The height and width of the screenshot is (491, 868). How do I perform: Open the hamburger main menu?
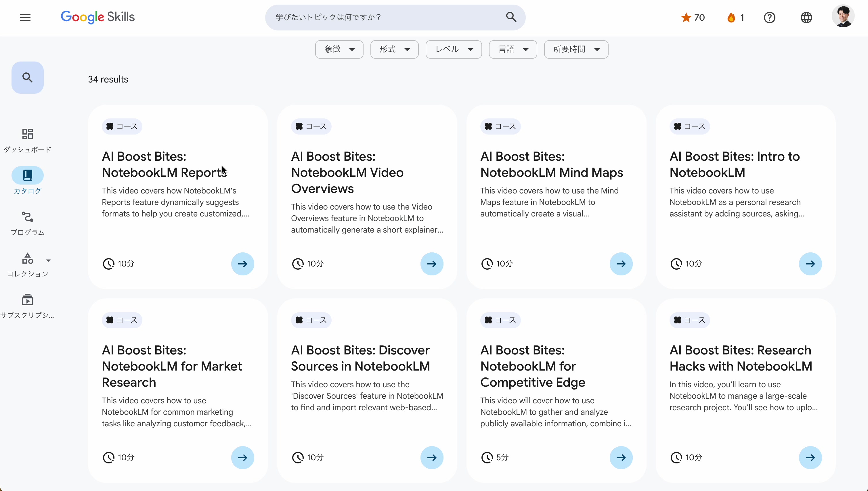click(x=25, y=18)
